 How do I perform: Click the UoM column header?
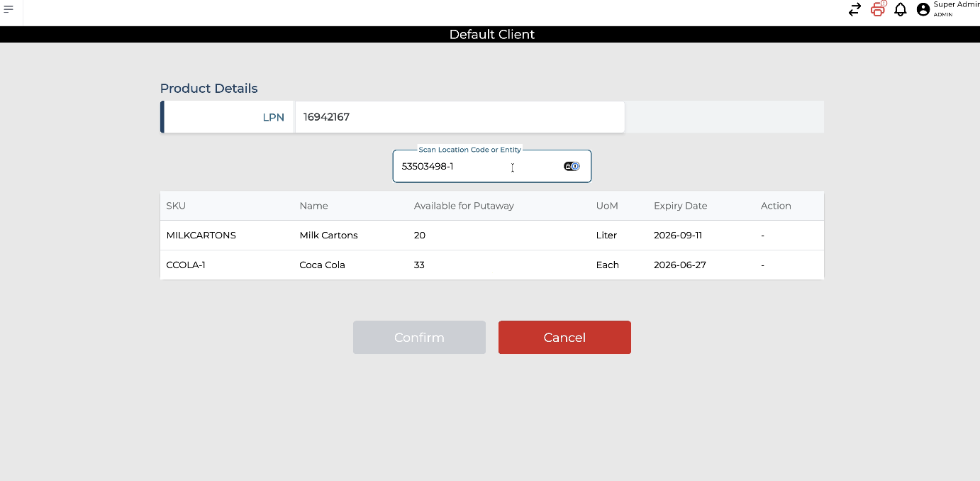(607, 206)
